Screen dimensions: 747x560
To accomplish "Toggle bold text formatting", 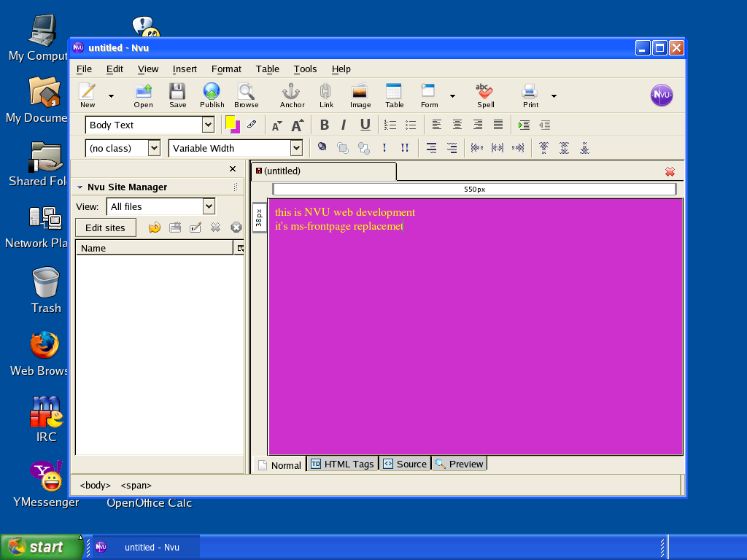I will (325, 125).
